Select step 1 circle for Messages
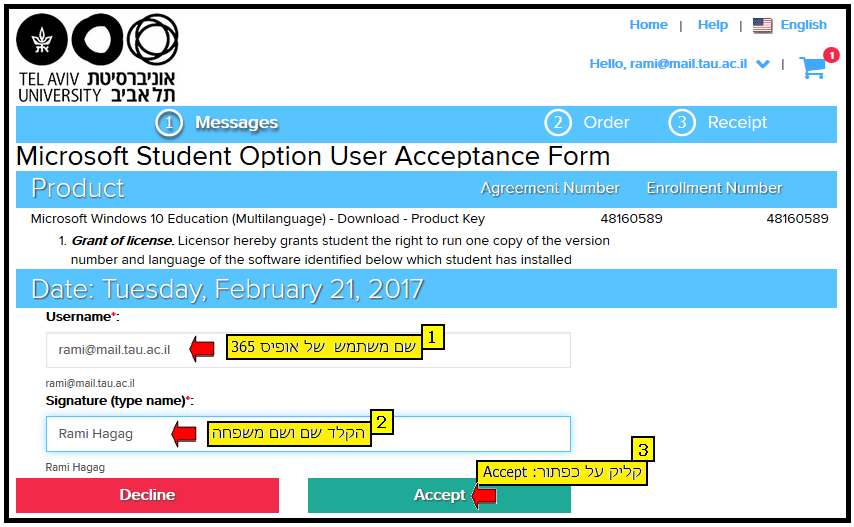This screenshot has width=854, height=527. [169, 123]
